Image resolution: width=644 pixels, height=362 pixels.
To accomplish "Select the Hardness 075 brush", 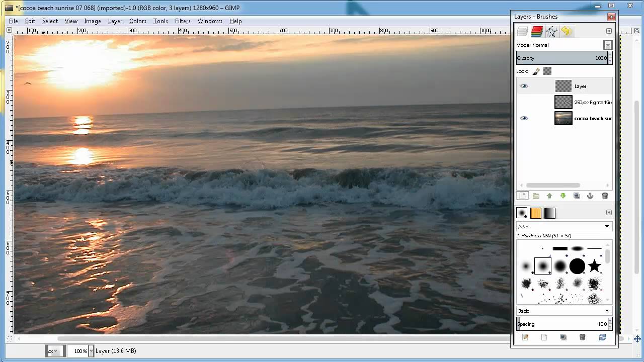I will [x=560, y=266].
